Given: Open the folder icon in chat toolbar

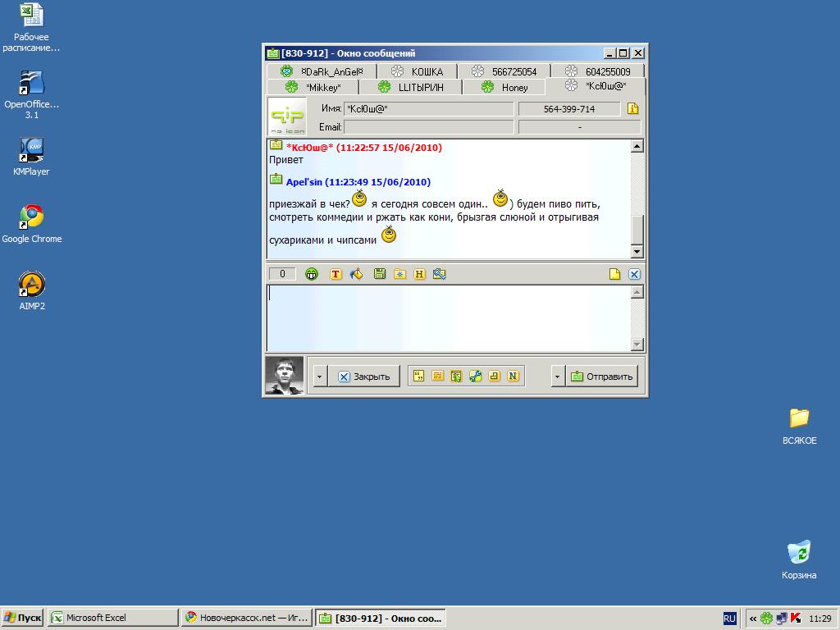Looking at the screenshot, I should (x=399, y=274).
